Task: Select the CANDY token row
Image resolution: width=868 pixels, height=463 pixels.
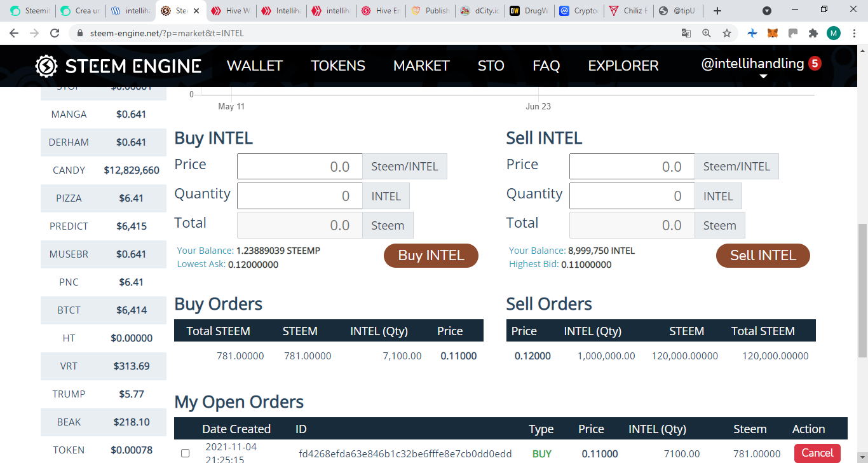Action: point(104,170)
